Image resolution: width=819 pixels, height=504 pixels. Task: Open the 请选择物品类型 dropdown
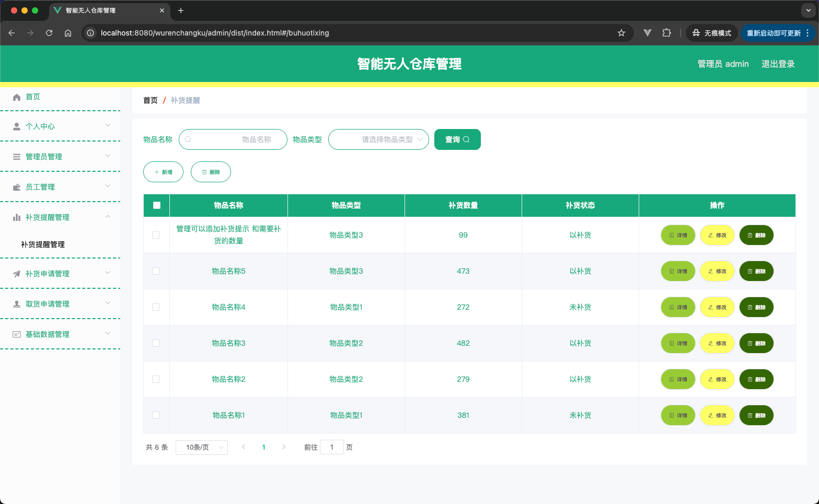(x=378, y=139)
